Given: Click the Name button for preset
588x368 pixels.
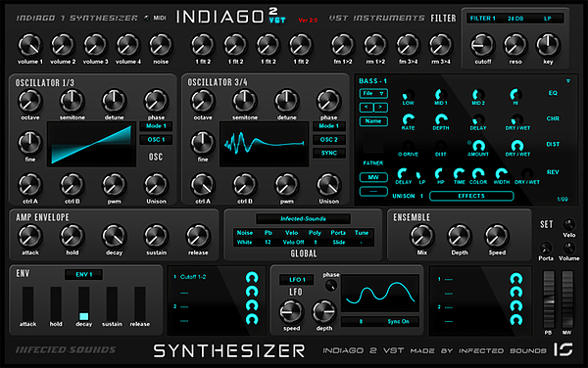Looking at the screenshot, I should click(x=373, y=121).
